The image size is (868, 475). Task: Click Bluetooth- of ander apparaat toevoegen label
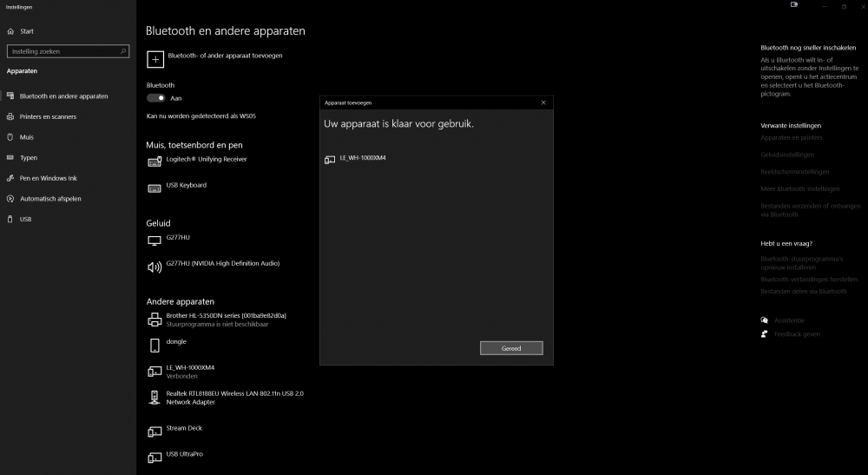point(225,56)
